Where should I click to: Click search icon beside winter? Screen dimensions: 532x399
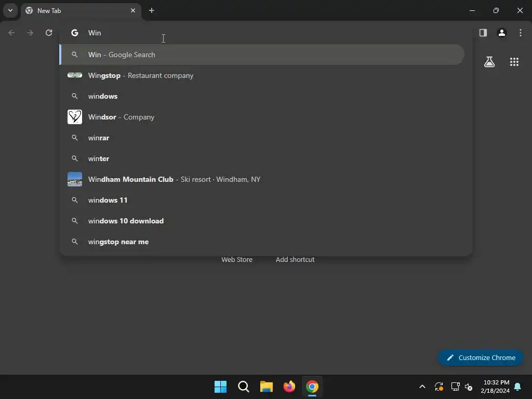[75, 158]
